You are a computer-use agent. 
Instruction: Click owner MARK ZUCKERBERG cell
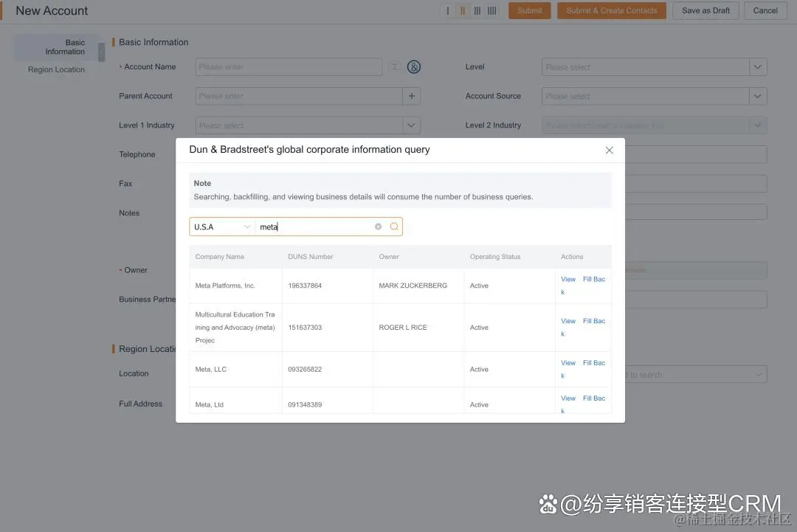(x=413, y=286)
